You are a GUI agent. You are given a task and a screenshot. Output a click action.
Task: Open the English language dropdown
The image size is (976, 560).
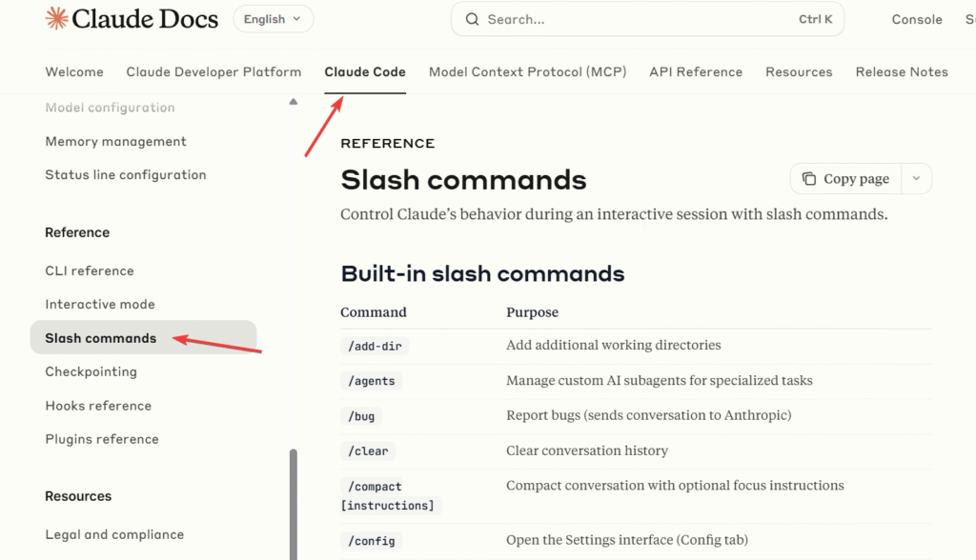point(273,19)
